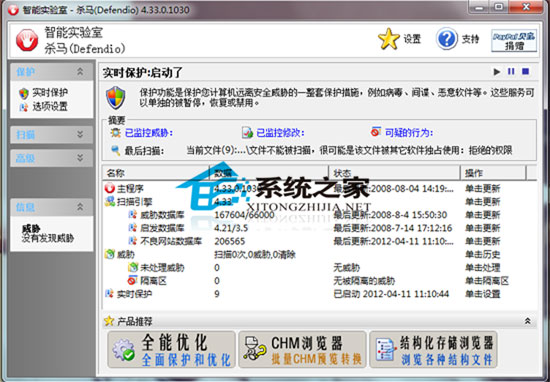This screenshot has height=382, width=550.
Task: Click the icon of 未处理威胁 row
Action: pyautogui.click(x=133, y=267)
